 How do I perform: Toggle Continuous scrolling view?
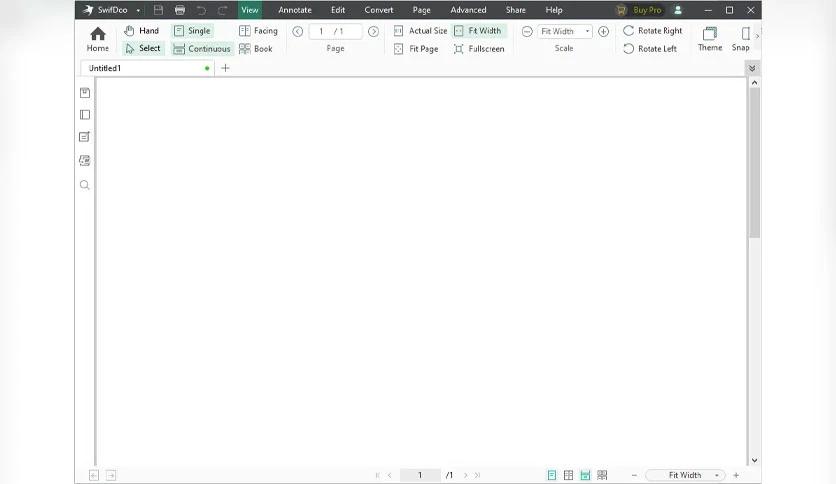point(203,49)
